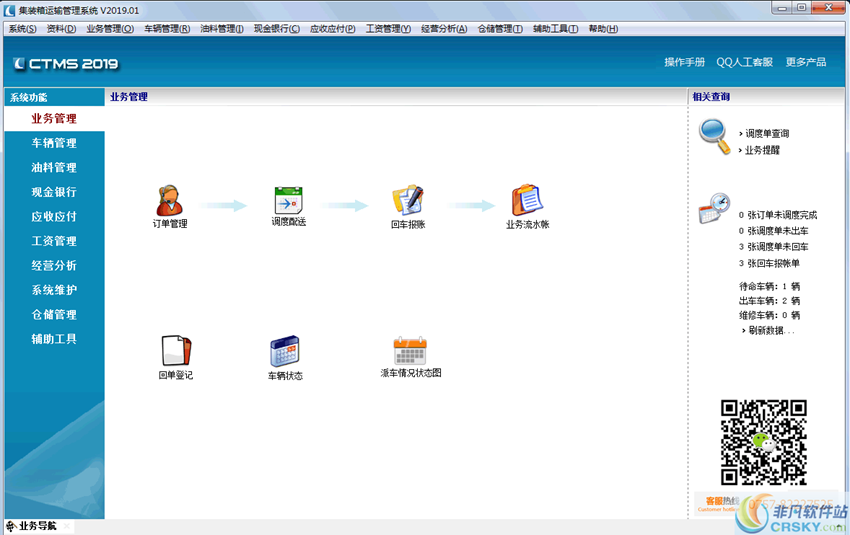This screenshot has width=850, height=535.
Task: Open the 更多产品 link
Action: 806,62
